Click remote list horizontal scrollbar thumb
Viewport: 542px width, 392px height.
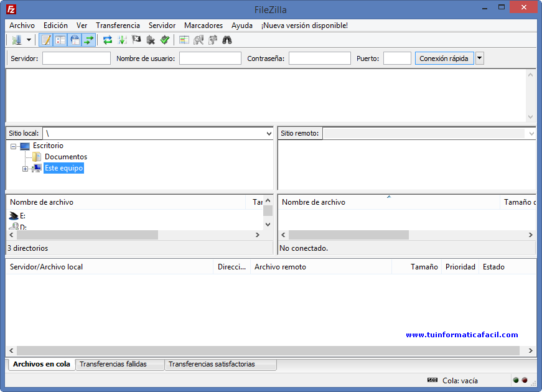pyautogui.click(x=348, y=235)
